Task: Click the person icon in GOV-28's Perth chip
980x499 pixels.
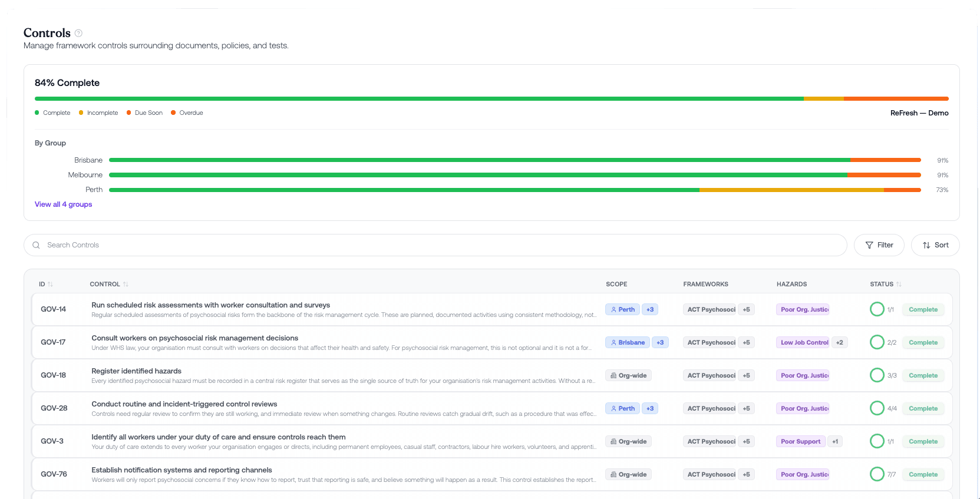Action: click(613, 408)
